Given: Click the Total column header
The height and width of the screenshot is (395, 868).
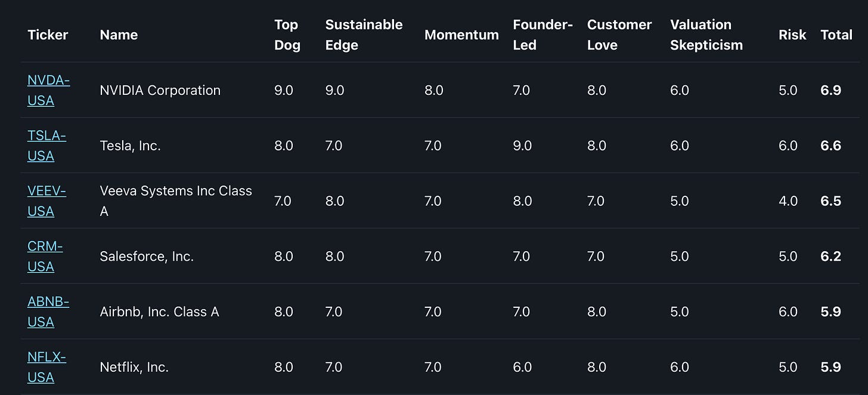Looking at the screenshot, I should [836, 35].
